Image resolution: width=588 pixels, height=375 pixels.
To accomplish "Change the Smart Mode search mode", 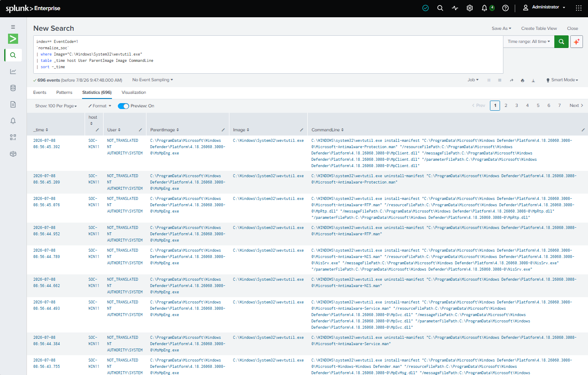I will [x=562, y=80].
